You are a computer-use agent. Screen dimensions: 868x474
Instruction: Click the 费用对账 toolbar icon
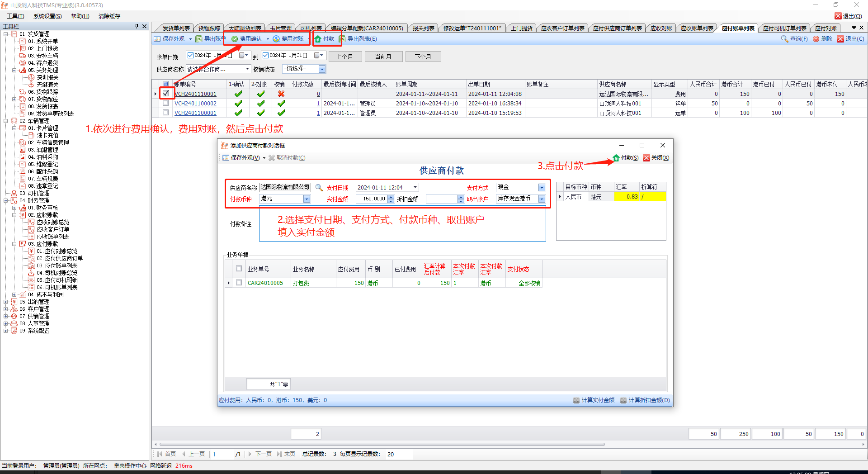tap(276, 39)
